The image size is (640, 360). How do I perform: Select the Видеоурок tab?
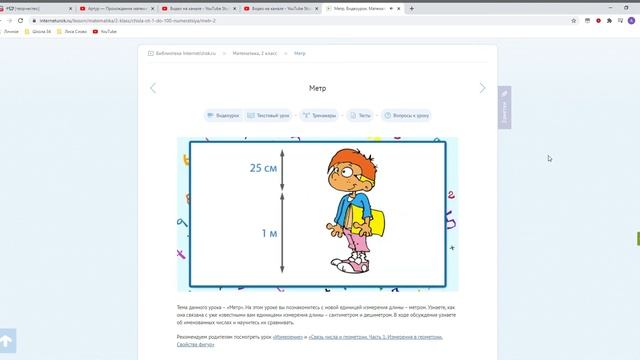click(223, 116)
